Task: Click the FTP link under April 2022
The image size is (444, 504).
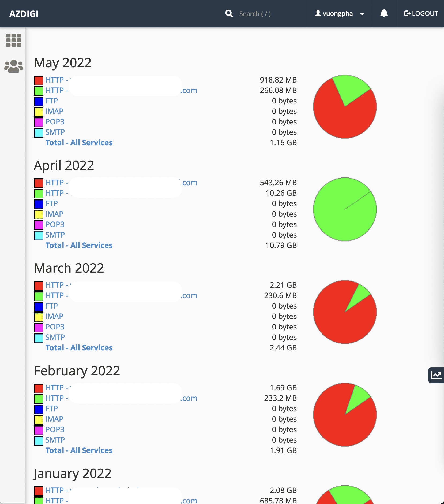Action: pos(52,203)
